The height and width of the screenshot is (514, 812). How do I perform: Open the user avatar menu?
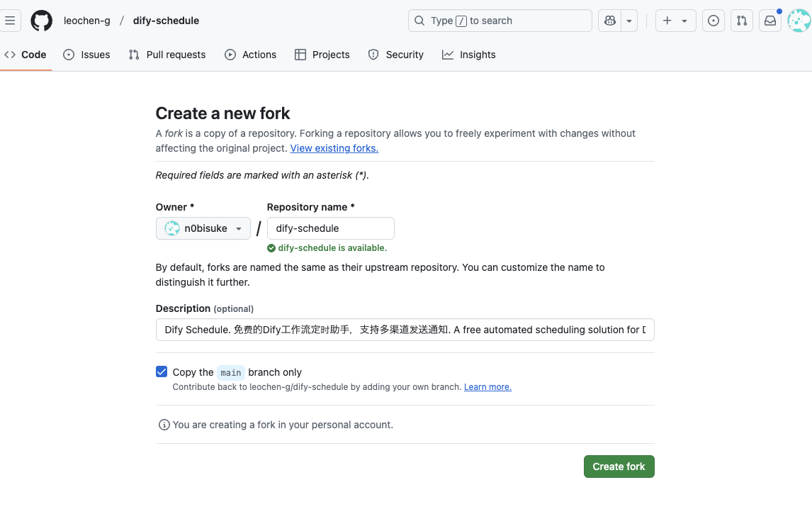click(799, 21)
